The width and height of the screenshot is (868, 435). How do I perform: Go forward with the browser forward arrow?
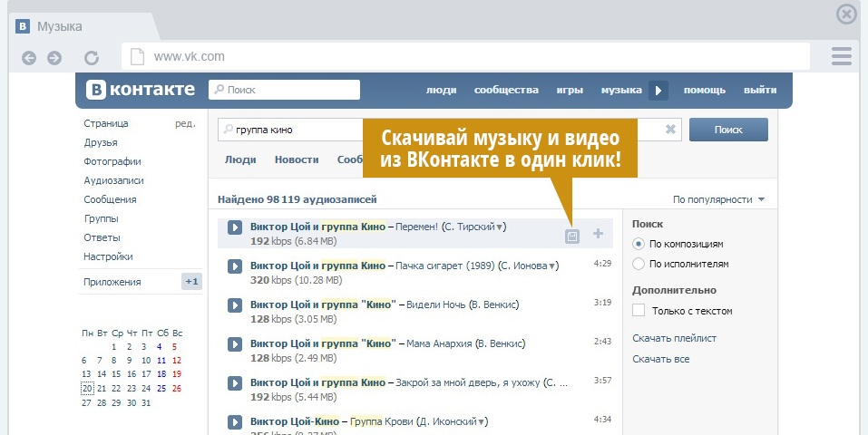click(x=54, y=58)
